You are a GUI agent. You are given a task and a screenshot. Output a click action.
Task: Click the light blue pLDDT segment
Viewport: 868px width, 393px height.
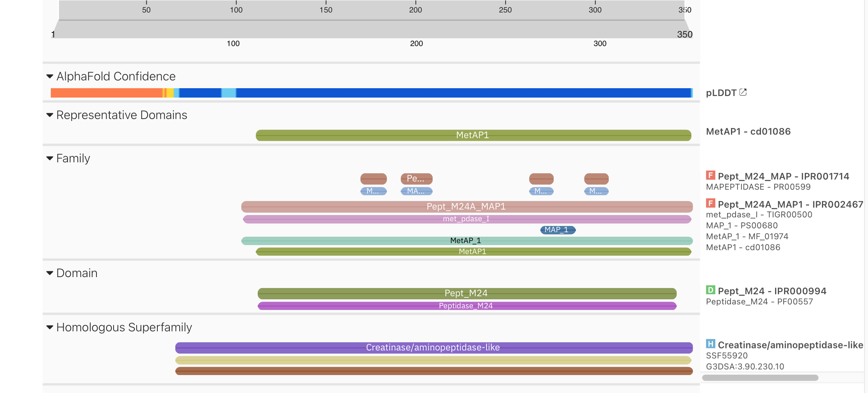229,93
